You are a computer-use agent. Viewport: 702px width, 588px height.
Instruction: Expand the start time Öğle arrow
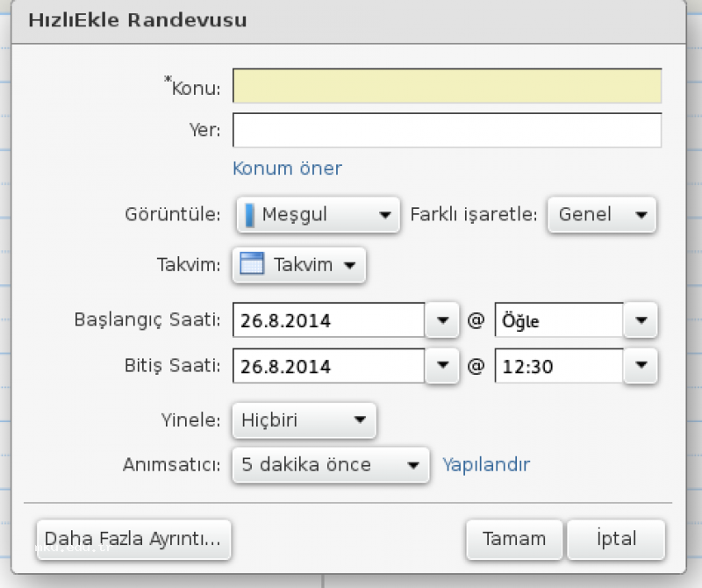pyautogui.click(x=641, y=319)
